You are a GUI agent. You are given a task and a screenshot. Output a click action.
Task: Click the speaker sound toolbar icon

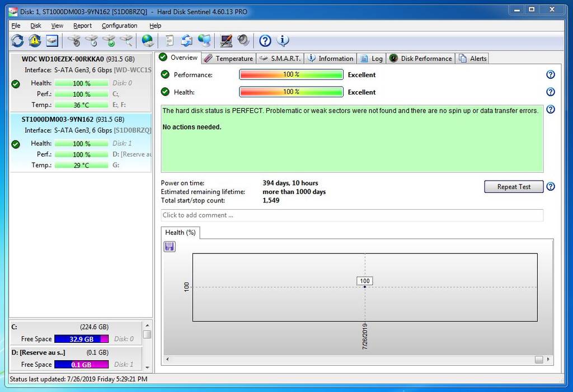(x=243, y=40)
